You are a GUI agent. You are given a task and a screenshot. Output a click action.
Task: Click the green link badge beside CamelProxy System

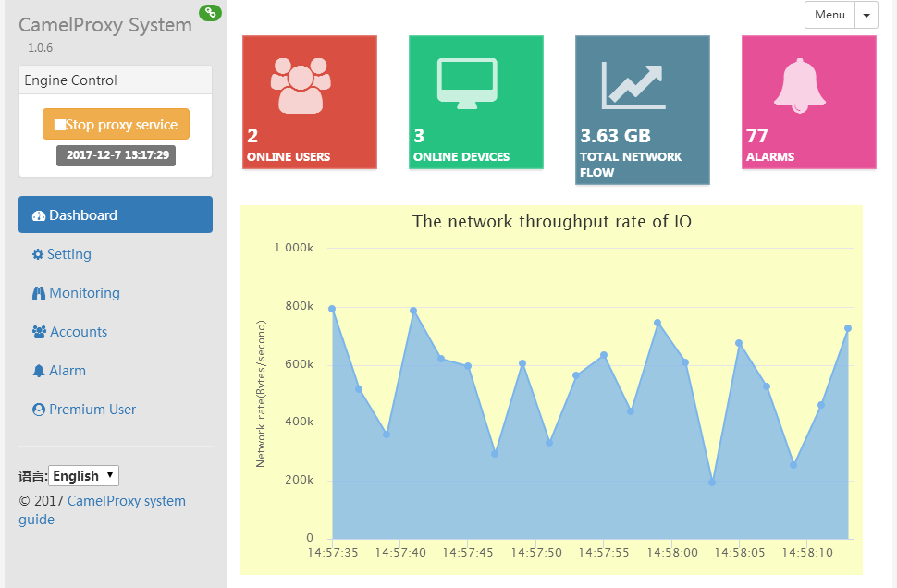(210, 12)
